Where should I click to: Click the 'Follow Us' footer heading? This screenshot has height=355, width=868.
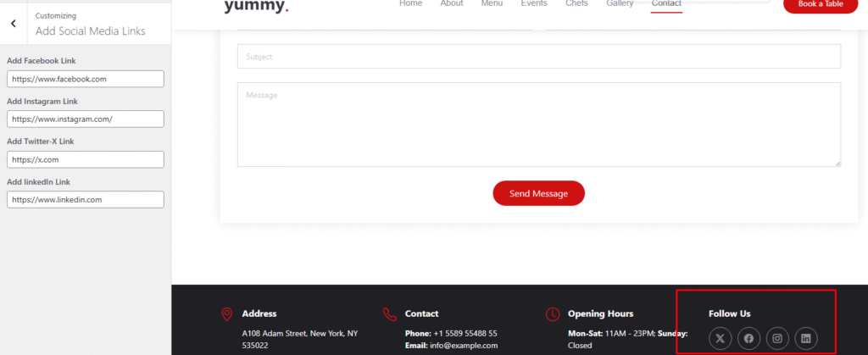(730, 313)
